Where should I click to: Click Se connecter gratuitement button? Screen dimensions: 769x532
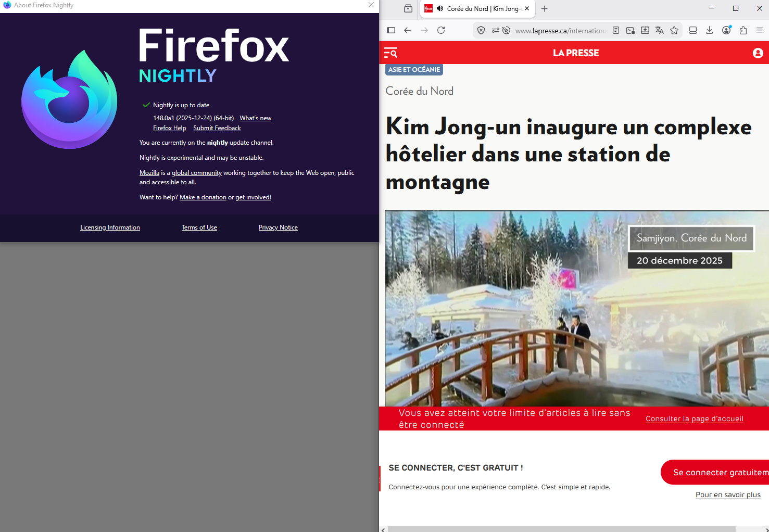[x=715, y=472]
